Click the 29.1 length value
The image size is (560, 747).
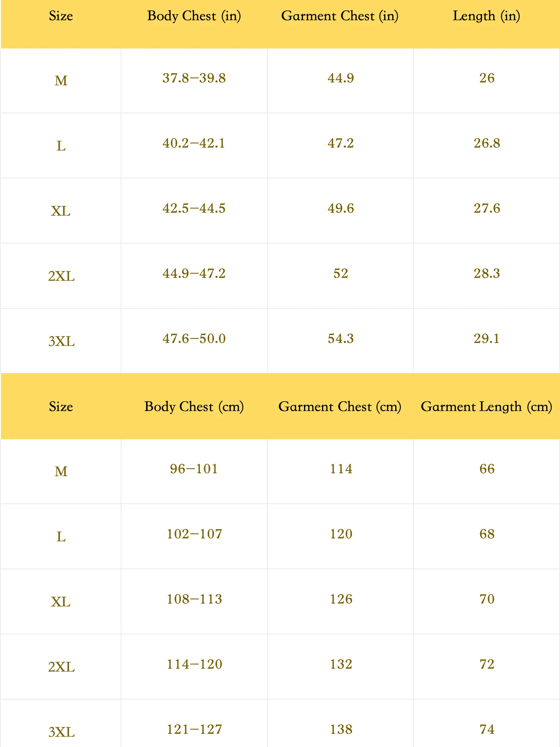coord(486,339)
